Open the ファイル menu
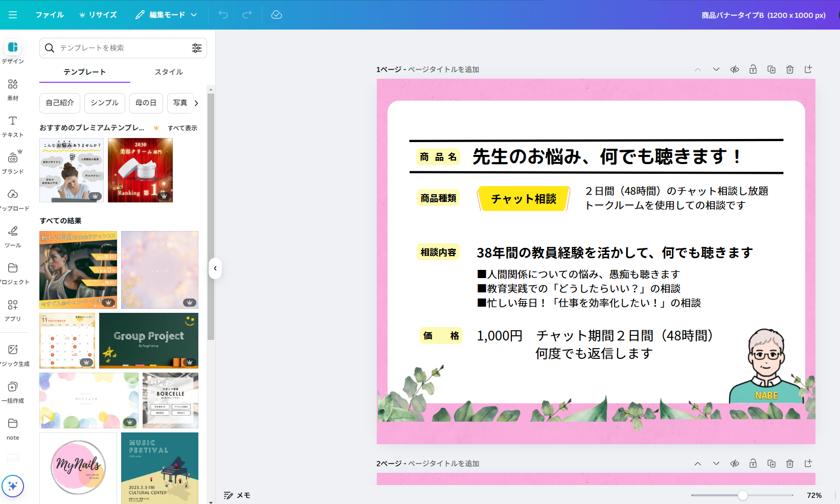840x504 pixels. [49, 15]
